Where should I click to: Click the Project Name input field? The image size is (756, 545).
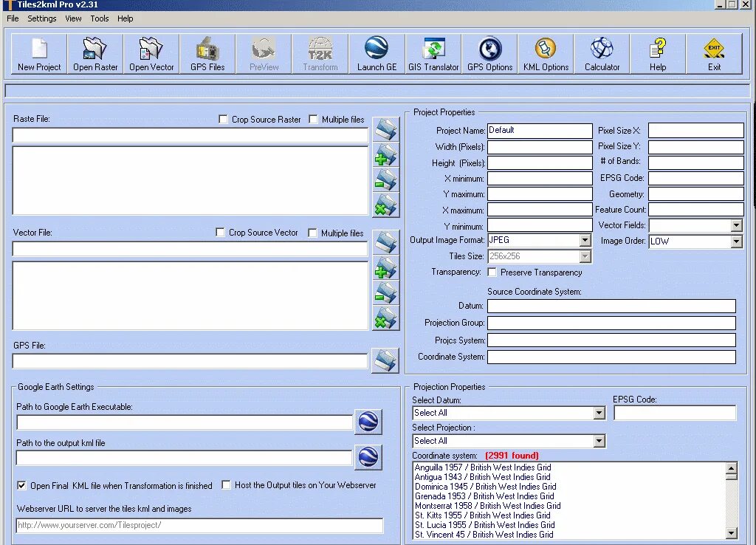coord(540,131)
